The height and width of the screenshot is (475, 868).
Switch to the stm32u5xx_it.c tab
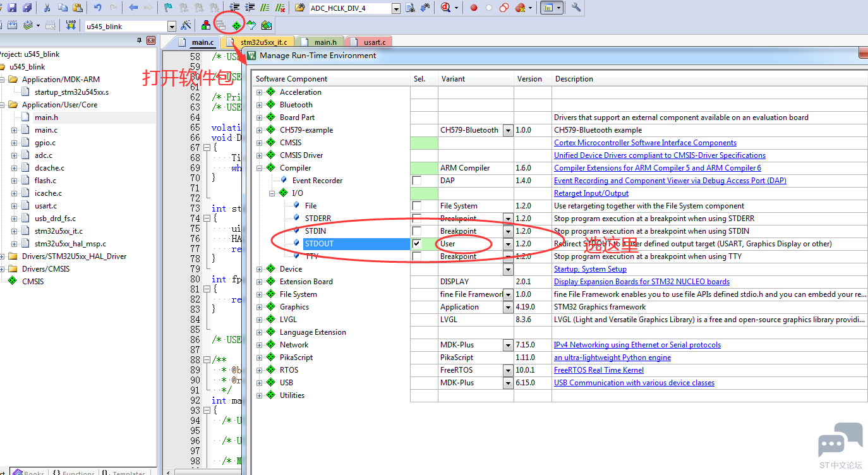point(258,42)
